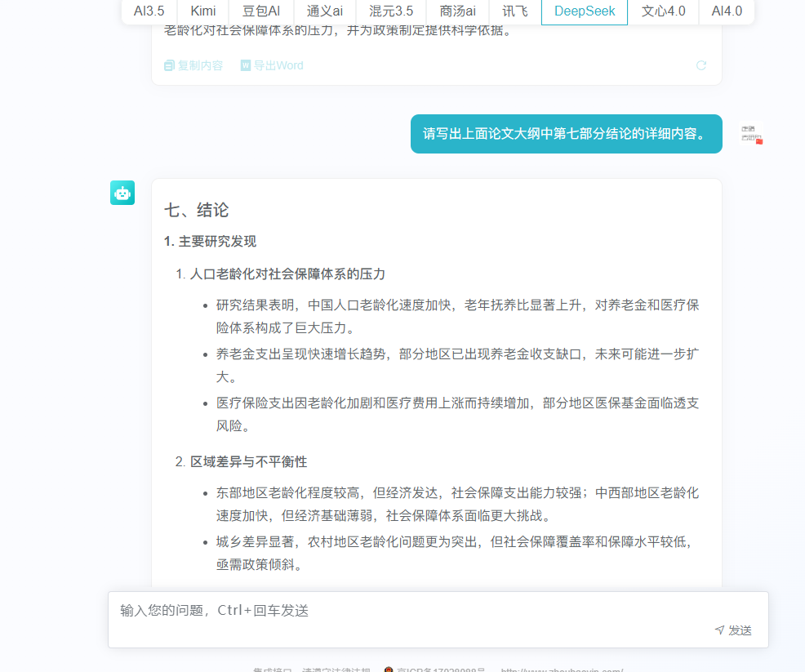
Task: Click the 复制内容 copy icon
Action: point(170,65)
